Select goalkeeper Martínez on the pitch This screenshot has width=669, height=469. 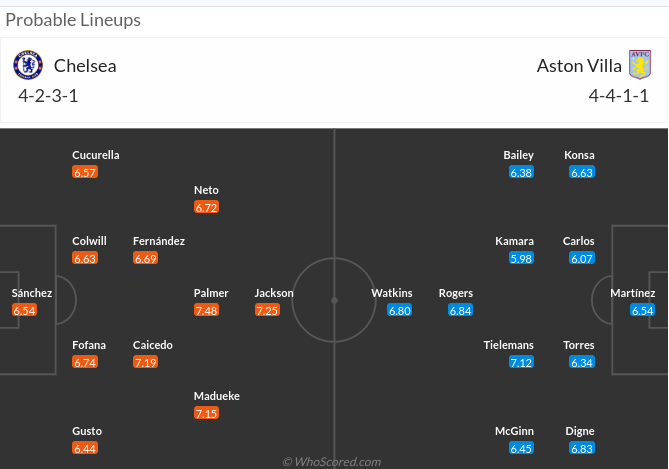(633, 293)
